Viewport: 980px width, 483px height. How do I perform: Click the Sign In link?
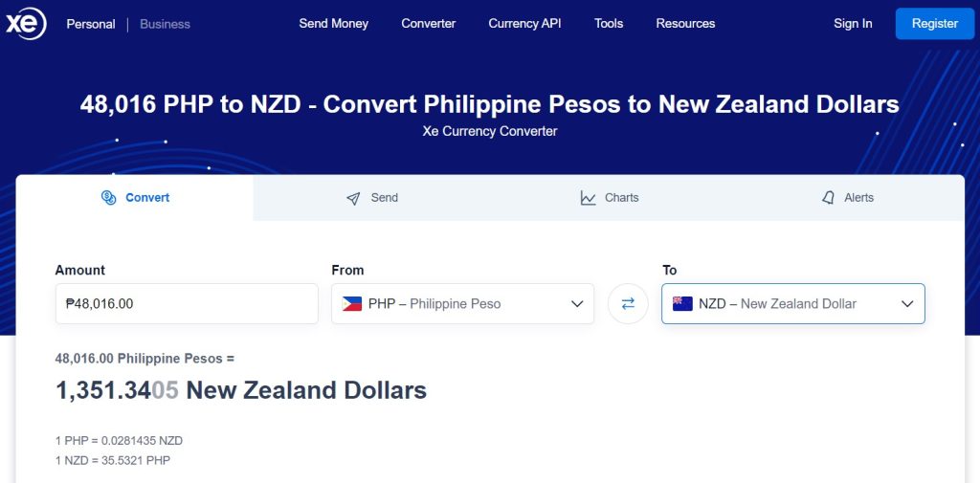pyautogui.click(x=853, y=24)
